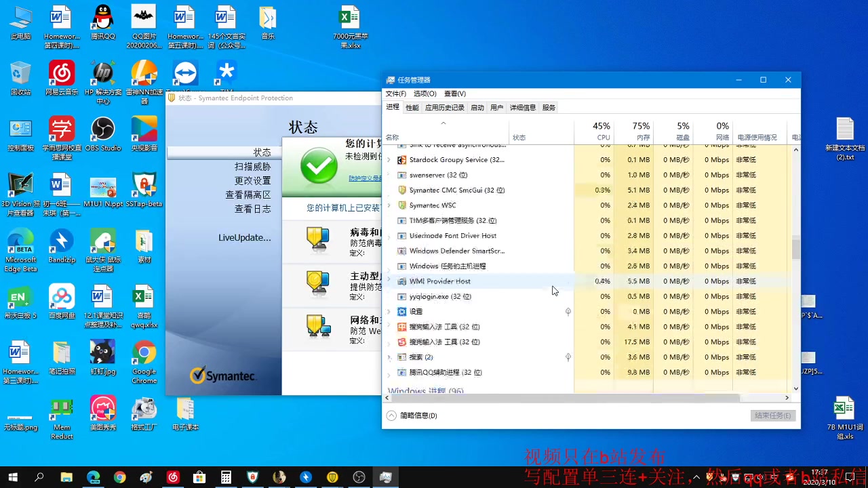Image resolution: width=868 pixels, height=488 pixels.
Task: Open the HP 解决方案中心 desktop icon
Action: coord(103,83)
